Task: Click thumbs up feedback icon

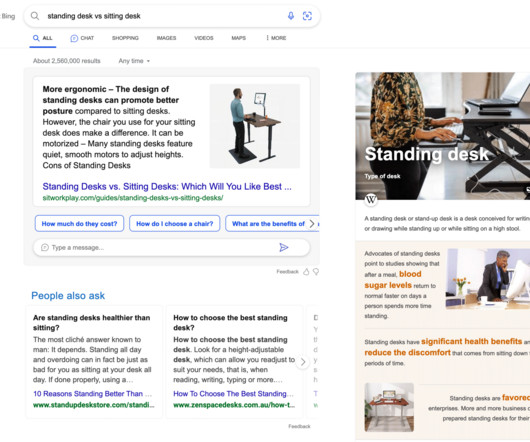Action: (306, 272)
